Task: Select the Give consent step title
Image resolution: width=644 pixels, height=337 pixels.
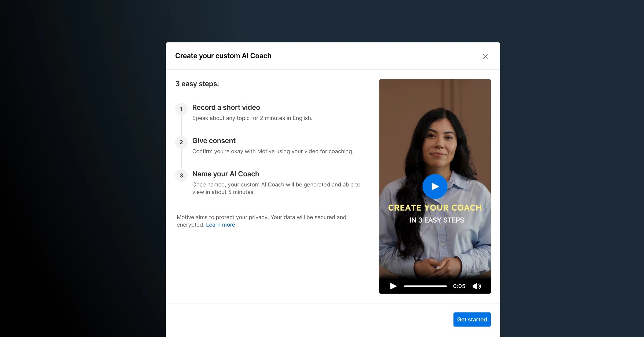Action: point(214,141)
